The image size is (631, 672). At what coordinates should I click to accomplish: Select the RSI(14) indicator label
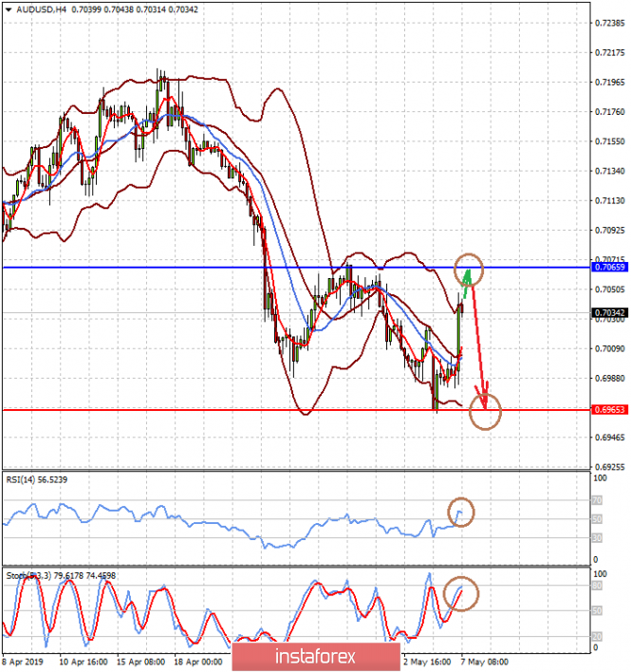[x=38, y=479]
